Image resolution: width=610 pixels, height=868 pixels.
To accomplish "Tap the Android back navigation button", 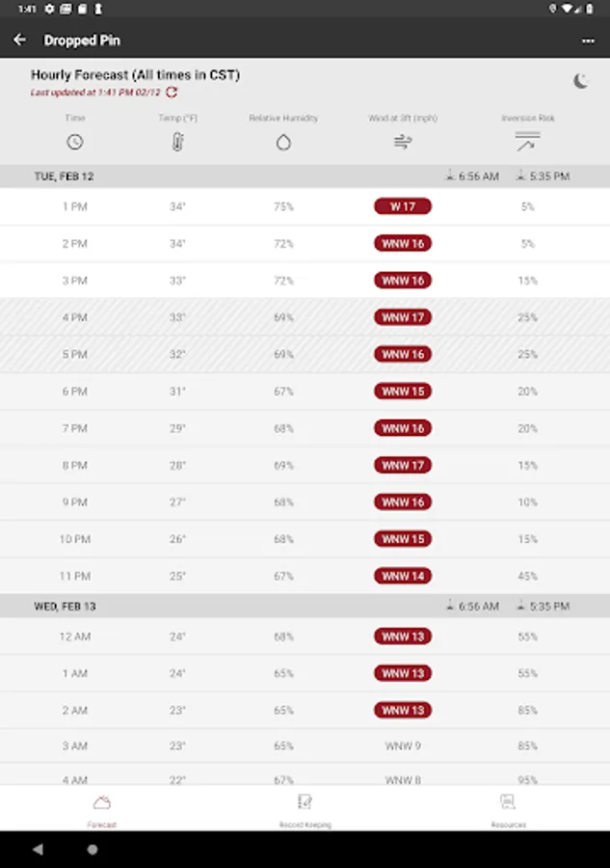I will click(39, 850).
